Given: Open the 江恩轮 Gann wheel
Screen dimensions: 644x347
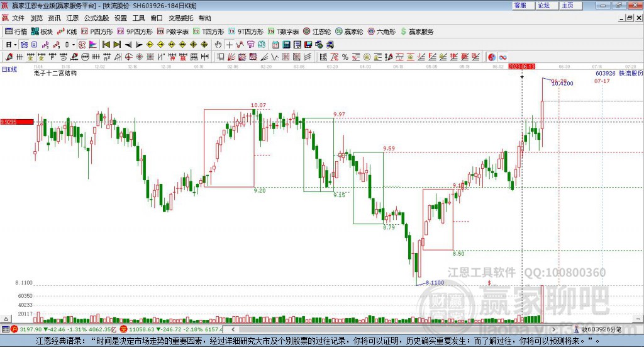Looking at the screenshot, I should coord(317,31).
